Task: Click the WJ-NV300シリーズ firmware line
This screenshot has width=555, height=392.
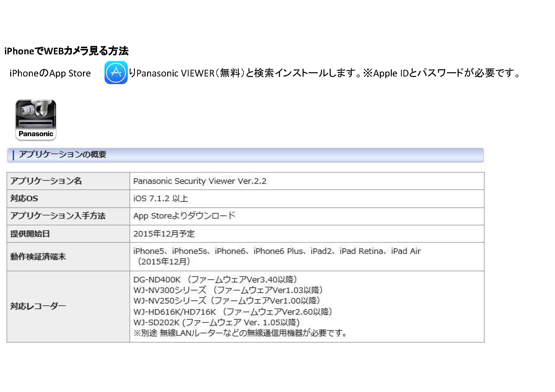Action: click(x=228, y=290)
